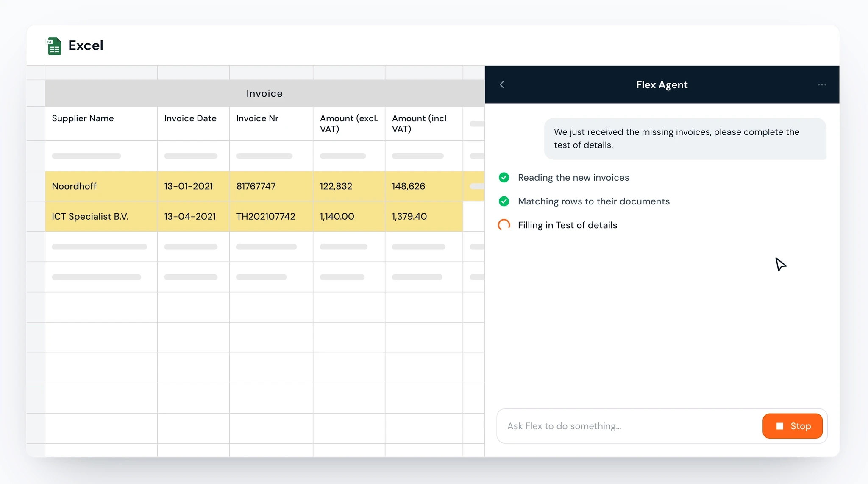Click the Invoice Date column header

pyautogui.click(x=193, y=123)
